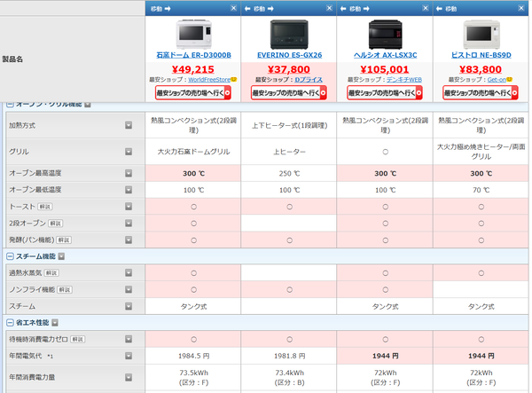Visit デンキチWEB shop link
This screenshot has width=532, height=393.
404,80
